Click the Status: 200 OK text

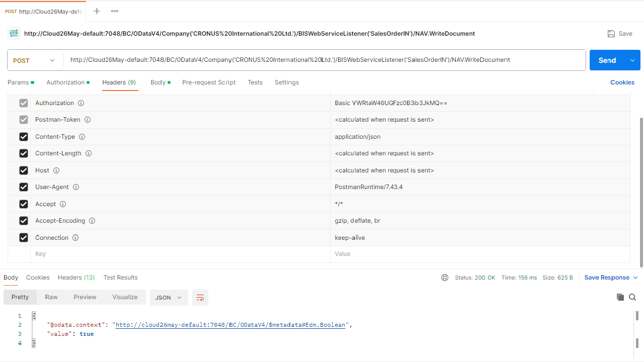click(x=475, y=278)
